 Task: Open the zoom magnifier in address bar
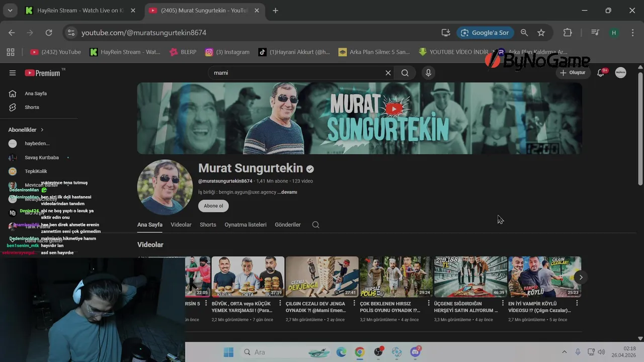(x=524, y=33)
